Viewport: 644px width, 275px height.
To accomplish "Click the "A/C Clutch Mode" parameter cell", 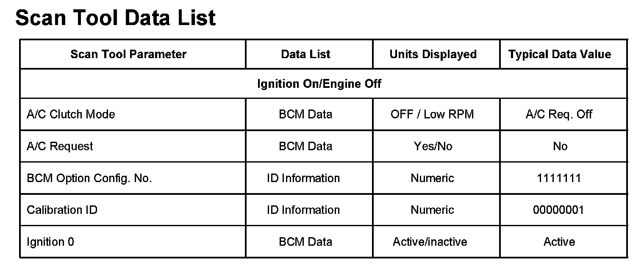I will click(71, 115).
